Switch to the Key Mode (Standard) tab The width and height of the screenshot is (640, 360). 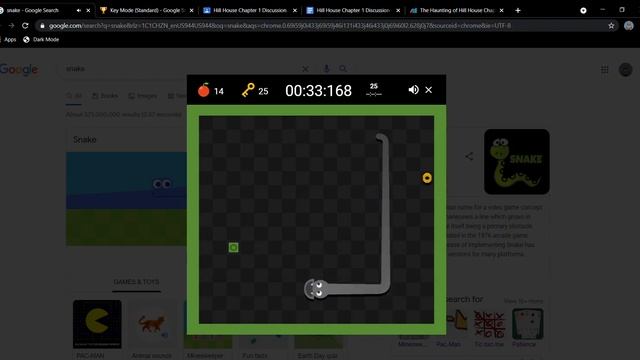click(x=147, y=10)
